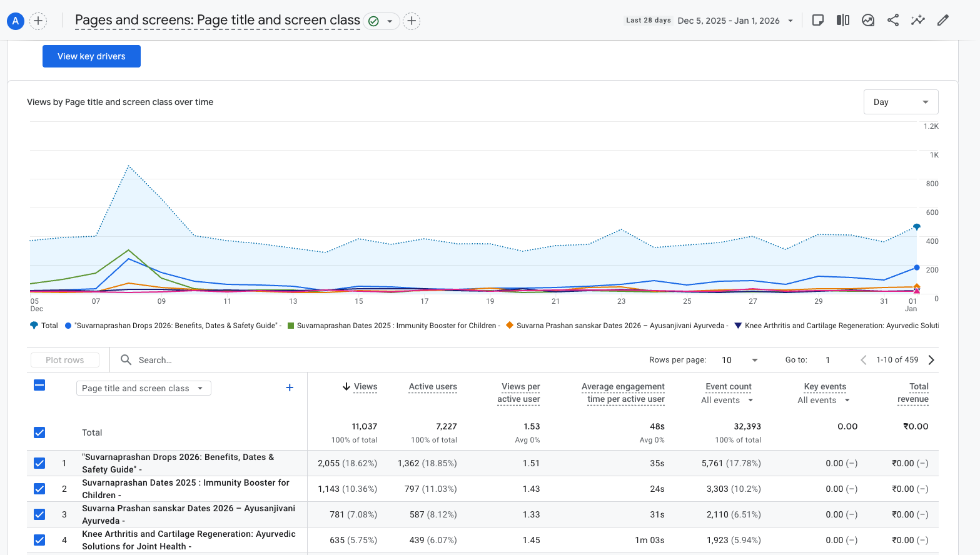Add comparison with plus icon beside segment A
The height and width of the screenshot is (555, 980).
click(38, 21)
